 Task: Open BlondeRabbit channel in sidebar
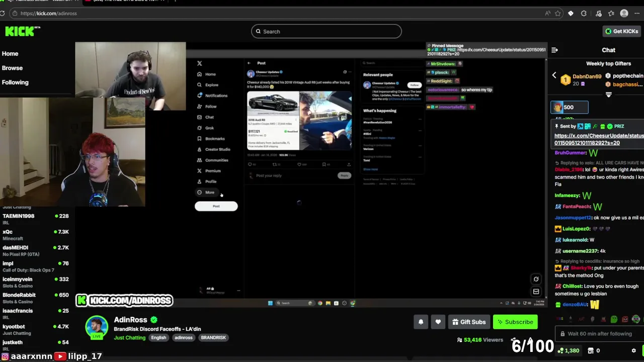pyautogui.click(x=35, y=298)
